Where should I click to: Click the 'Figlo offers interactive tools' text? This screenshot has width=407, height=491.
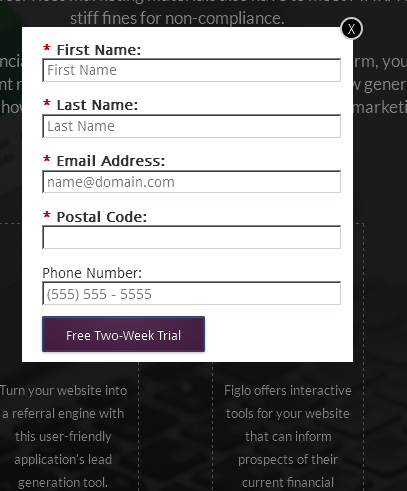pyautogui.click(x=288, y=436)
